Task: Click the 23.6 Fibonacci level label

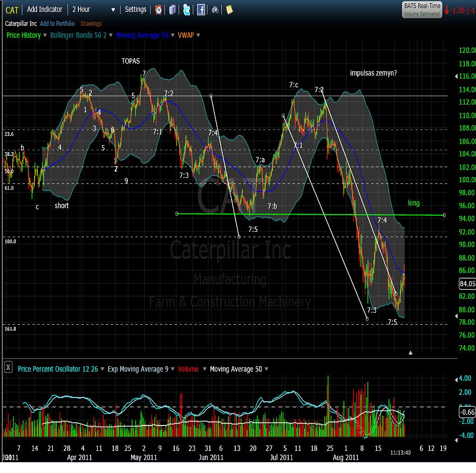Action: coord(9,134)
